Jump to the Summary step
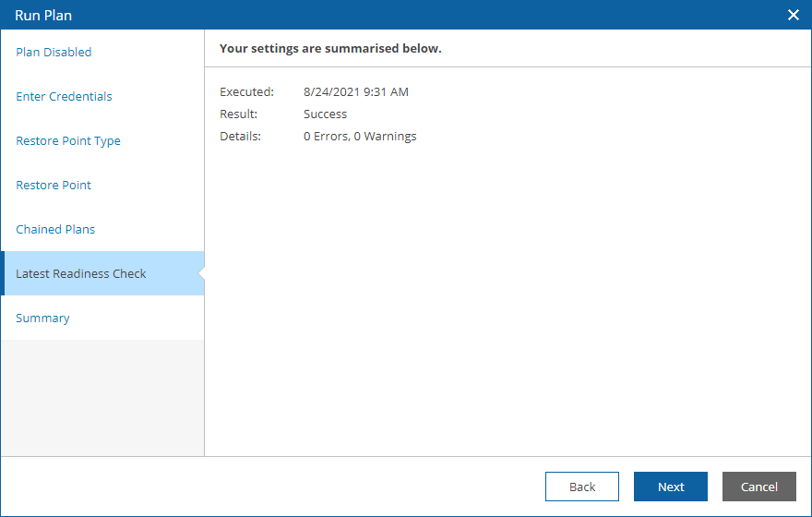The image size is (812, 517). [x=42, y=319]
